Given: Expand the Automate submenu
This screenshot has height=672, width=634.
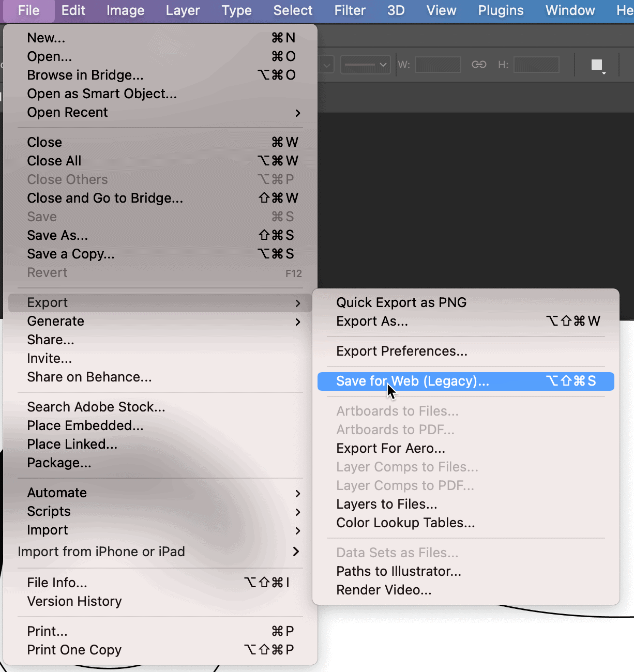Looking at the screenshot, I should click(160, 493).
